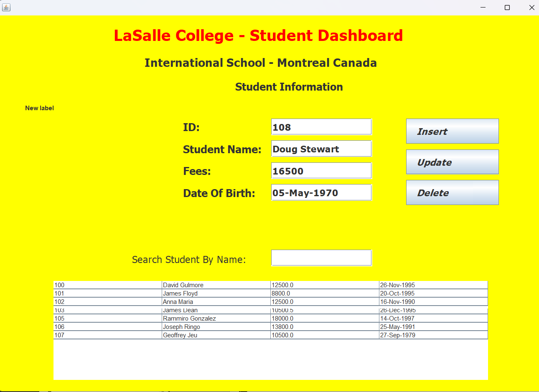
Task: Select the James Floyd name cell
Action: tap(216, 293)
